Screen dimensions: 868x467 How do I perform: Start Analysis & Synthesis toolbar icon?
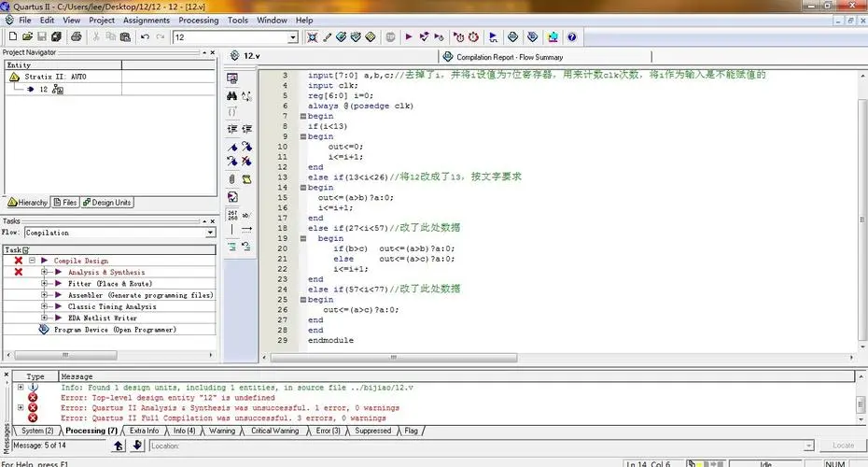coord(424,37)
